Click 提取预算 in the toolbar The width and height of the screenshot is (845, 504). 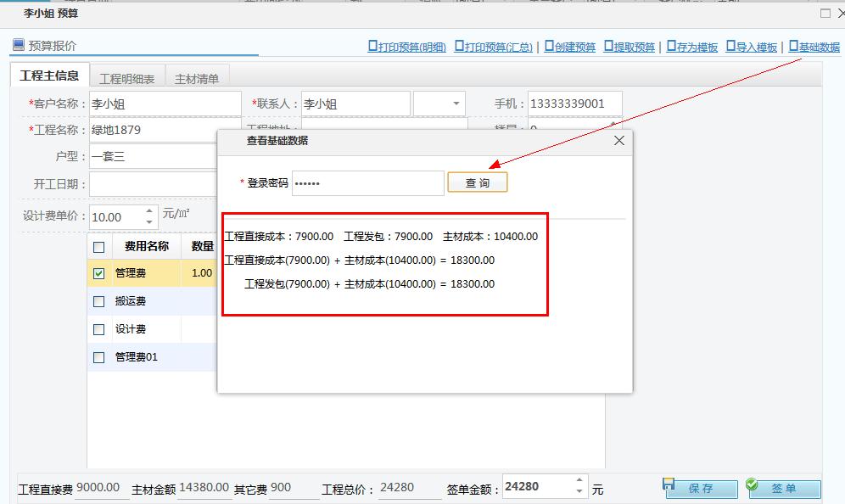[630, 48]
